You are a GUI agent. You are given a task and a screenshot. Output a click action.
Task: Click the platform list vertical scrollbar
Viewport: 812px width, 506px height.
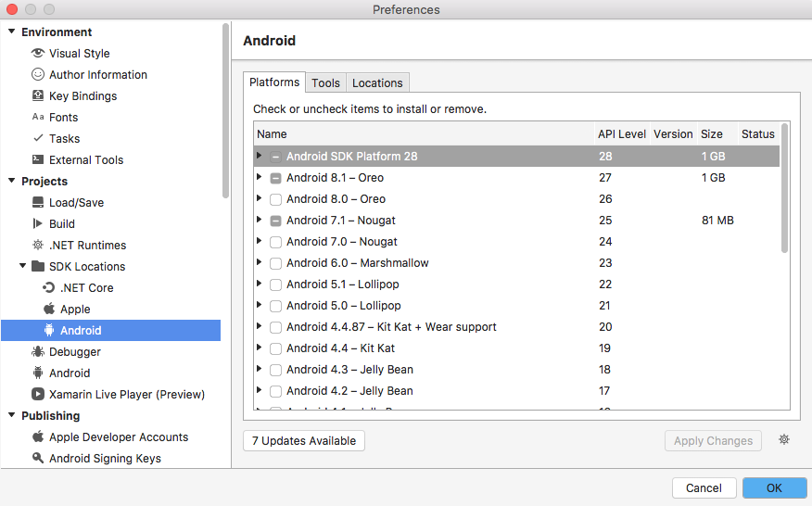point(784,188)
